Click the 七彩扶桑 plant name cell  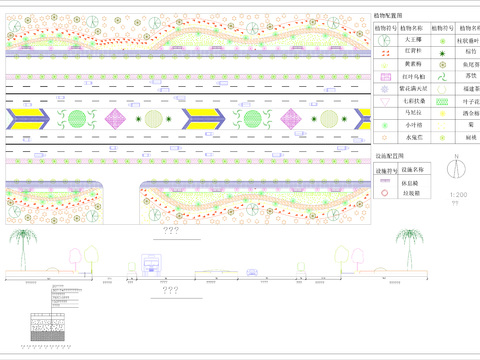(x=414, y=101)
